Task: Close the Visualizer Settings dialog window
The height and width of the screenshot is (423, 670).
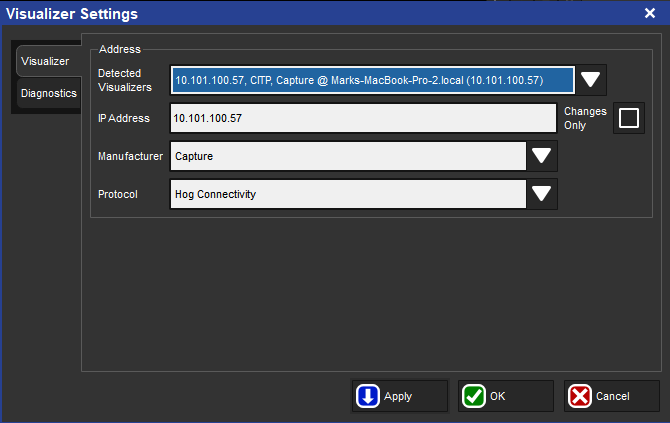Action: tap(649, 13)
